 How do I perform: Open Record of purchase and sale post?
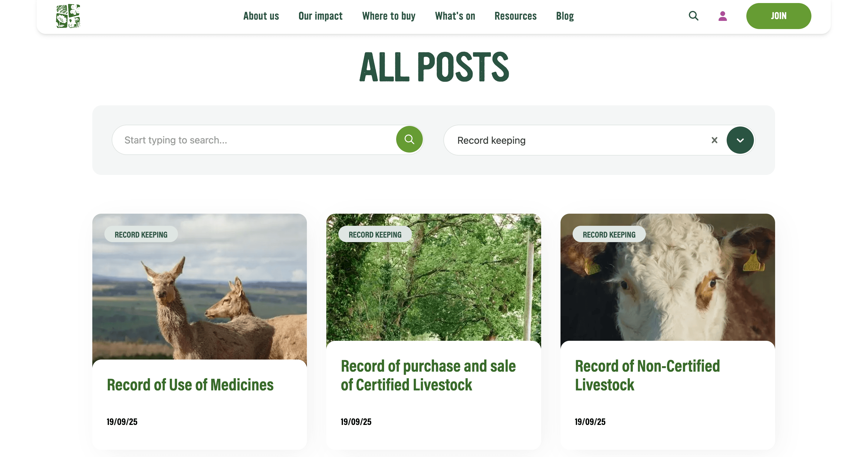428,376
